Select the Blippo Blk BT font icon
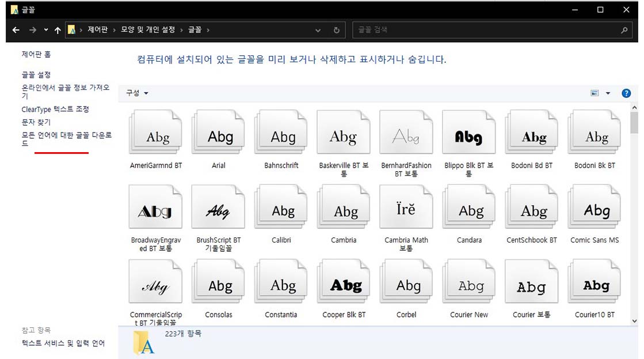 click(469, 133)
